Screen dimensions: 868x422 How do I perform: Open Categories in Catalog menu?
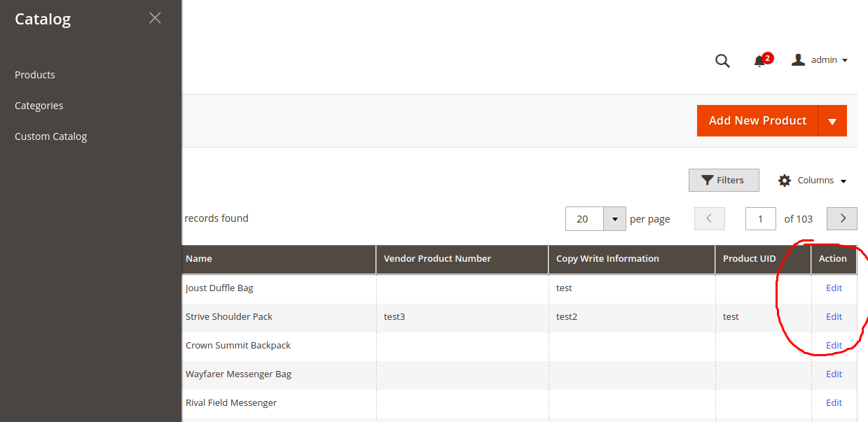(39, 106)
